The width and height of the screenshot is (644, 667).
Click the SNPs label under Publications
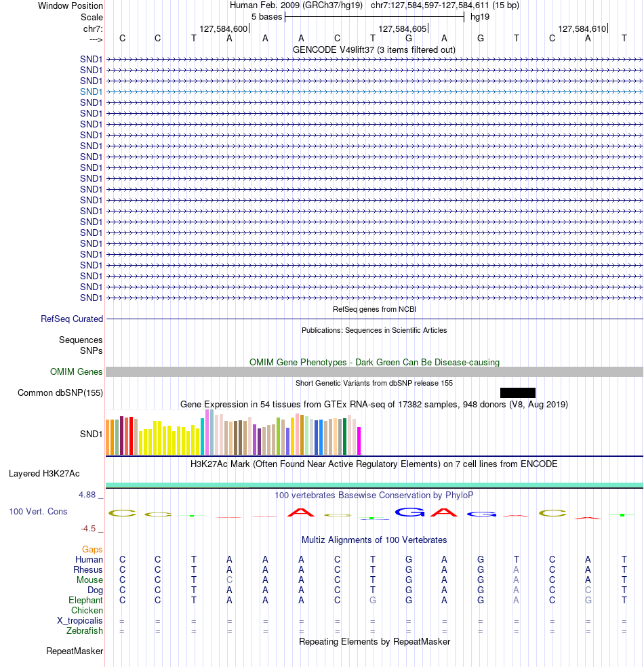92,351
